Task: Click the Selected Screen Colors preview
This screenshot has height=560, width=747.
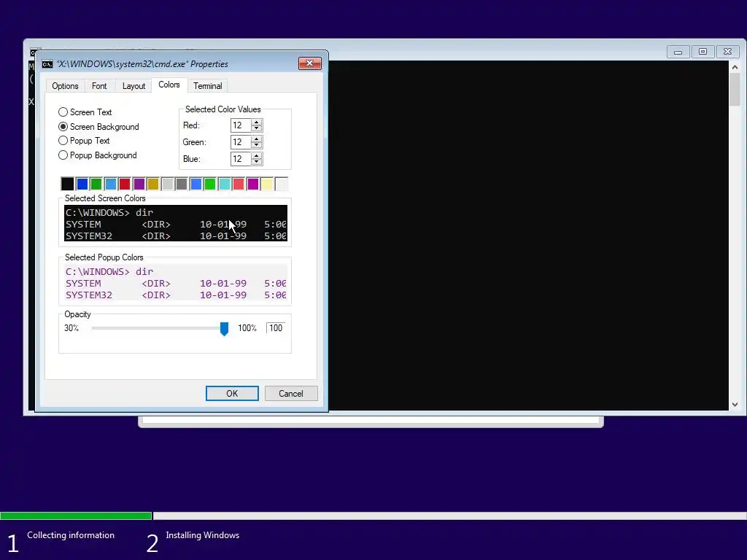Action: [176, 223]
